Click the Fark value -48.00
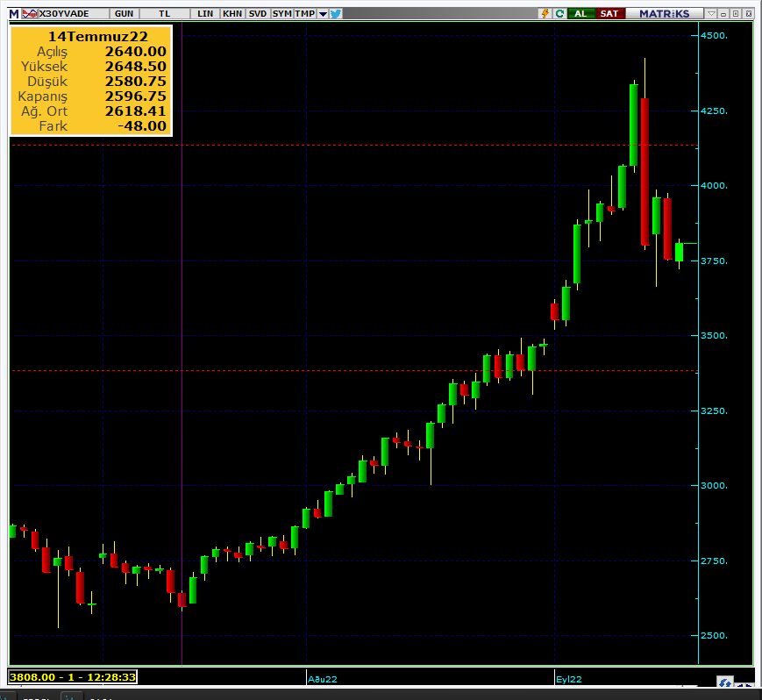Screen dimensions: 762x700 point(142,126)
